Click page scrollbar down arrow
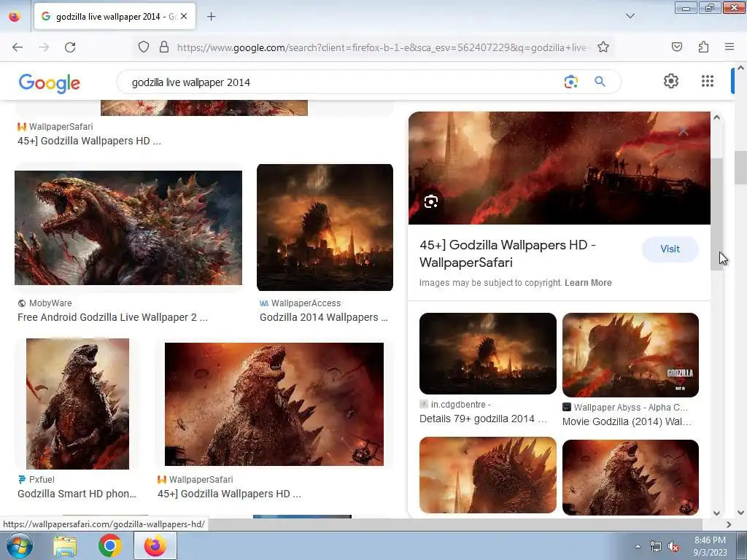Image resolution: width=747 pixels, height=560 pixels. coord(740,513)
